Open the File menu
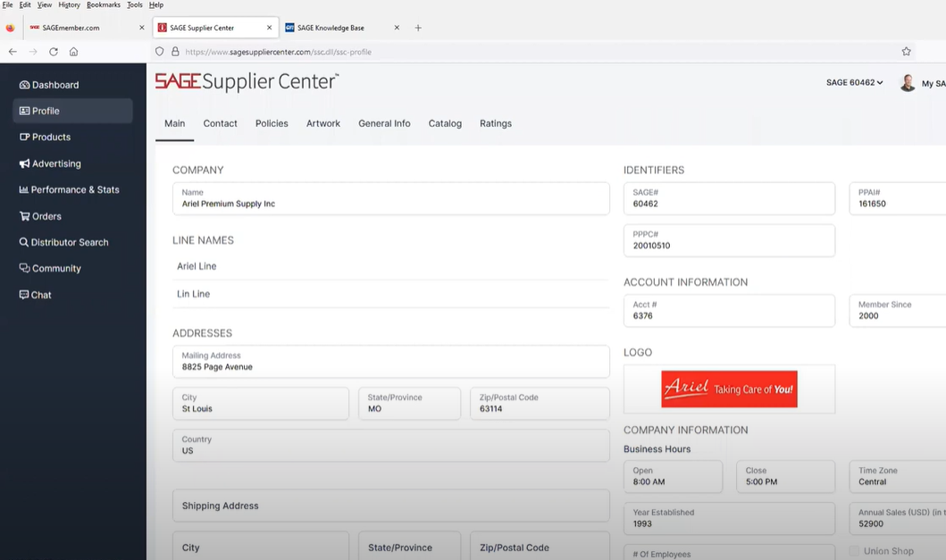The height and width of the screenshot is (560, 946). [8, 4]
